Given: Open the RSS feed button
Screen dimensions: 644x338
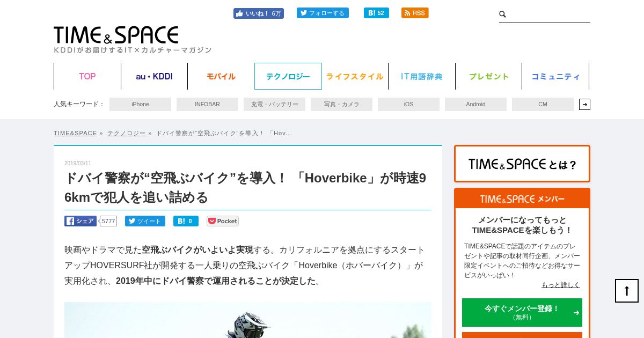Looking at the screenshot, I should (x=415, y=13).
